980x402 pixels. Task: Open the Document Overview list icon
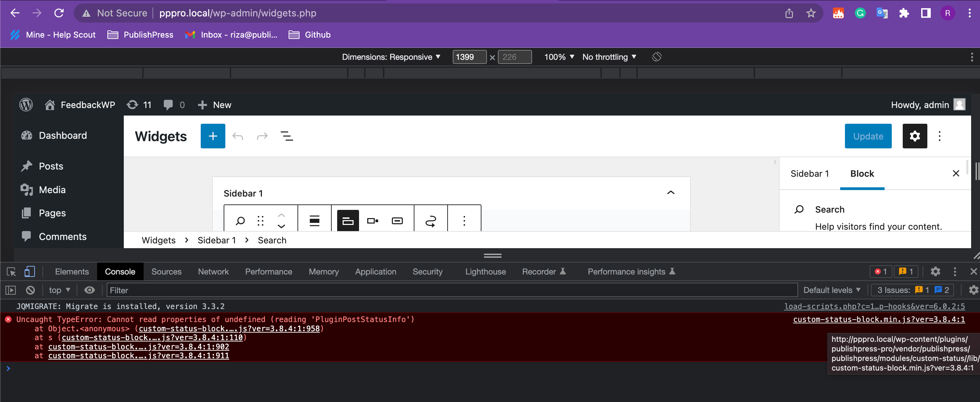[287, 136]
